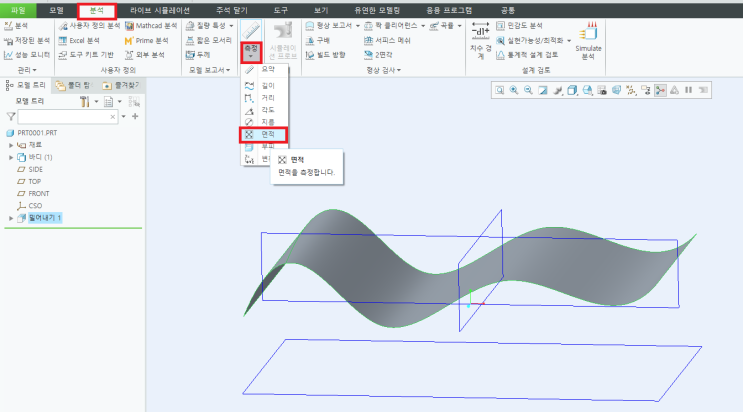The image size is (743, 412).
Task: Run Excel 분석
Action: (x=79, y=41)
